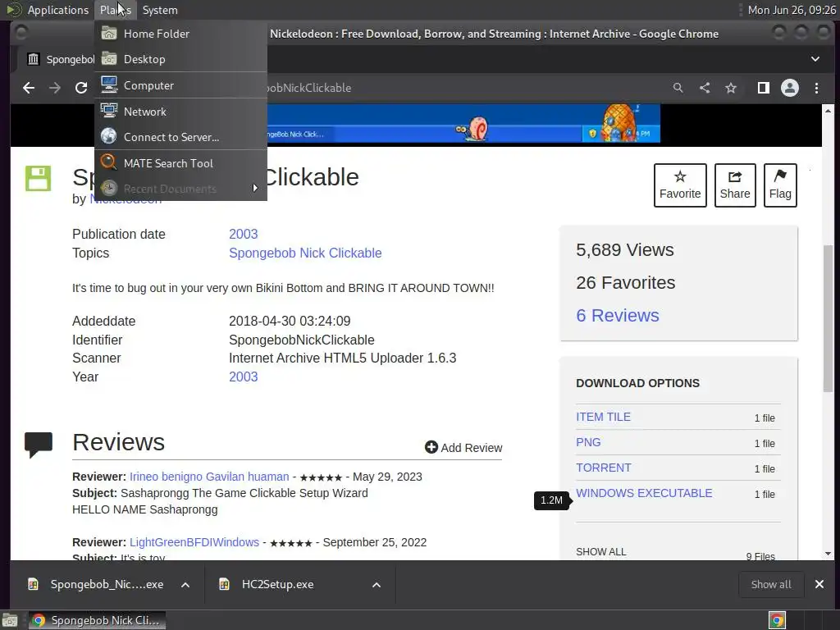This screenshot has height=630, width=840.
Task: Select Spongebob Nick Cli... taskbar window button
Action: click(97, 620)
